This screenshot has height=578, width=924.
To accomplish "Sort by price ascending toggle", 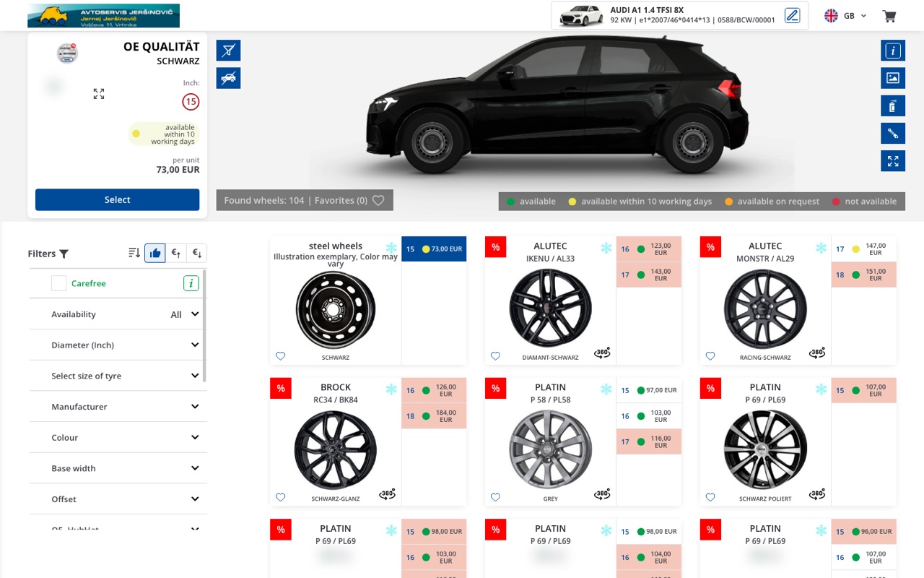I will [175, 253].
